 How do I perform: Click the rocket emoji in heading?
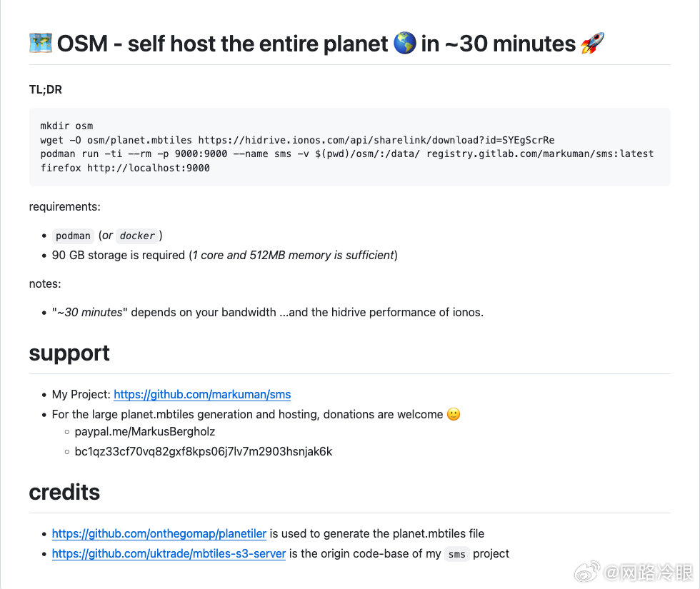[592, 44]
